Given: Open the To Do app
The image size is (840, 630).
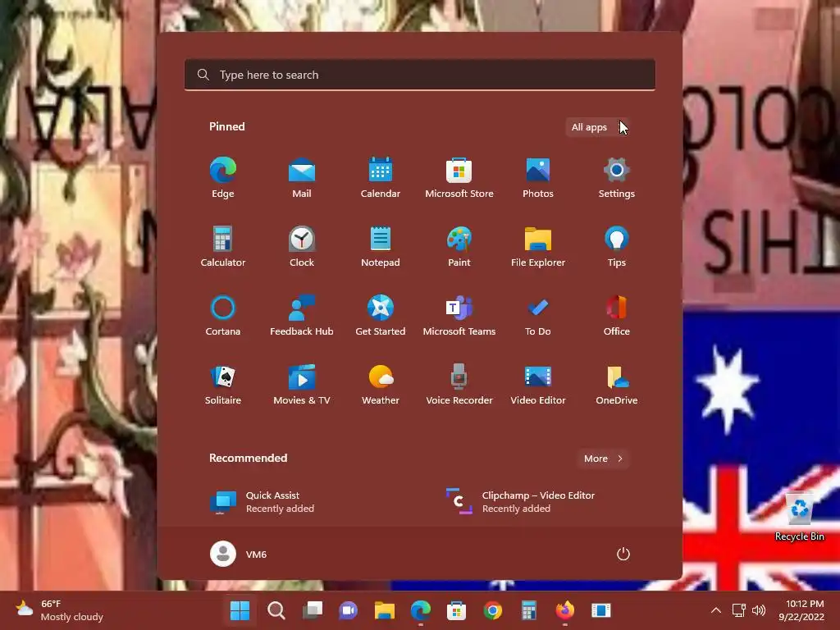Looking at the screenshot, I should point(538,316).
